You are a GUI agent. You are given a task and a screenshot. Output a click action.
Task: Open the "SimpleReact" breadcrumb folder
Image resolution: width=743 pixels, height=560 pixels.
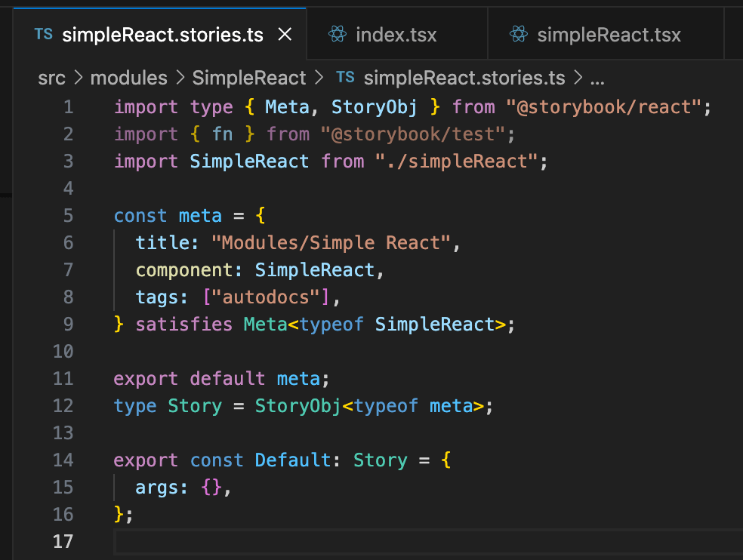click(x=249, y=78)
